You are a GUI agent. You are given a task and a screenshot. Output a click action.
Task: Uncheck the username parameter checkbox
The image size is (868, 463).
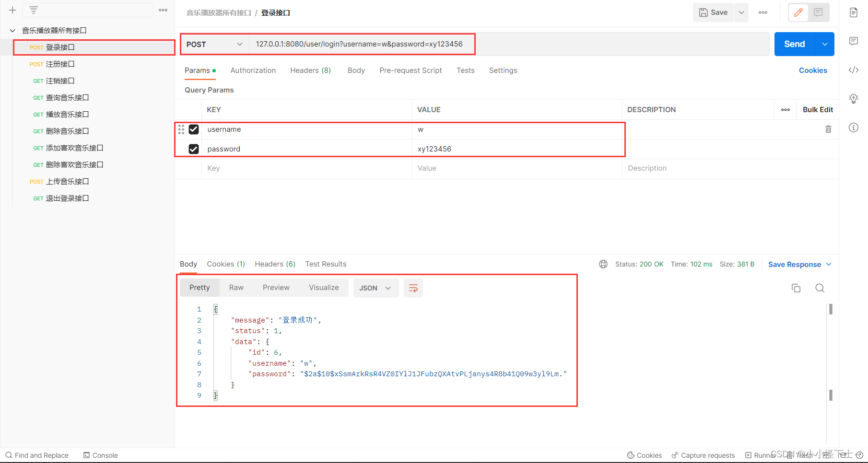click(194, 129)
